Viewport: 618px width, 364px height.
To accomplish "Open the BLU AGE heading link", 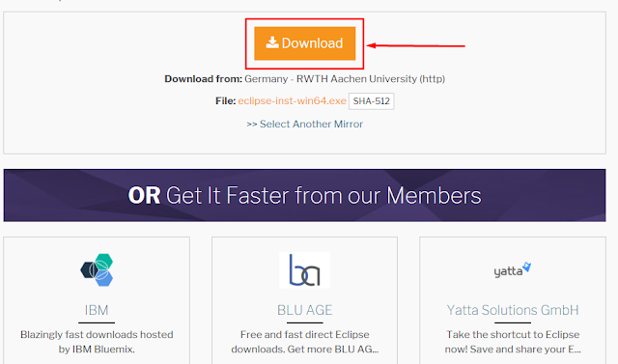I will pyautogui.click(x=305, y=310).
